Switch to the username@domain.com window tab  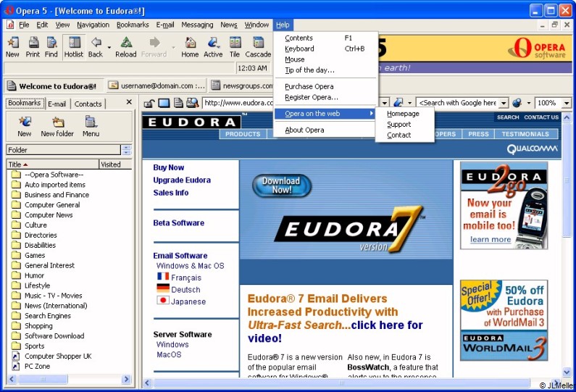click(x=156, y=86)
